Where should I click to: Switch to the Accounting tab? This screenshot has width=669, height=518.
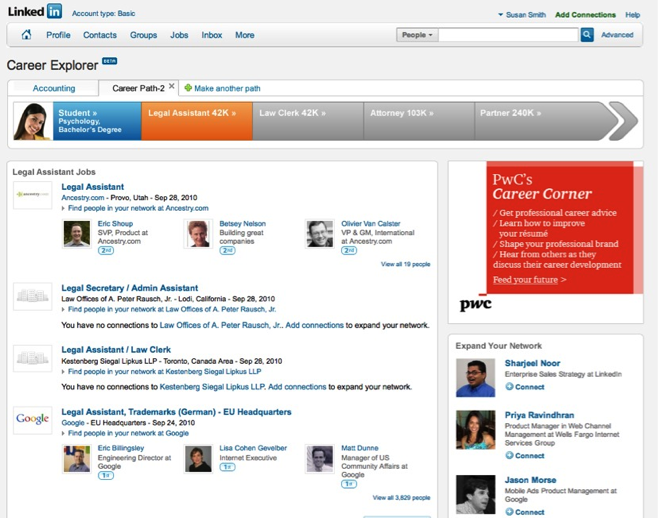[x=54, y=88]
